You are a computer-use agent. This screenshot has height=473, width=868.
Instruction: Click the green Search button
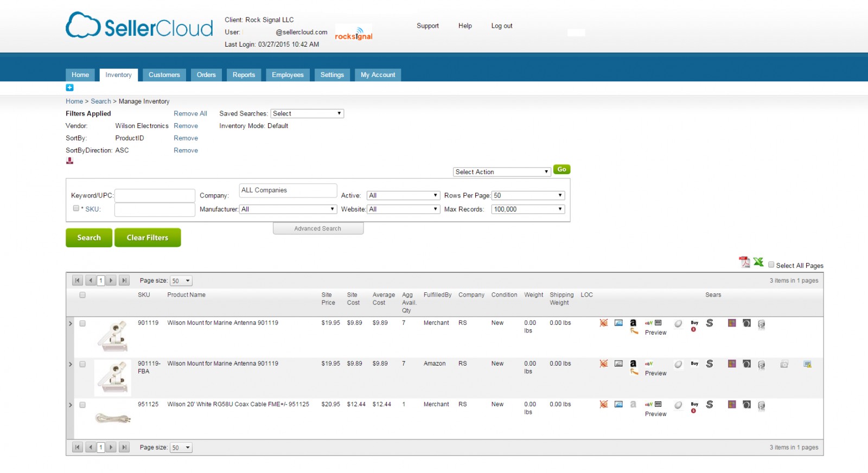point(89,238)
